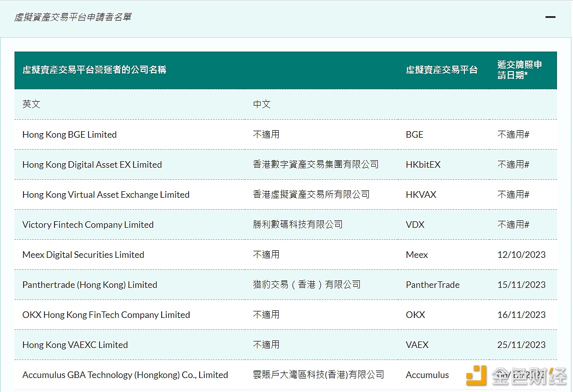Viewport: 573px width, 392px height.
Task: Select the 虛擬資產交易平台營運者的公司名稱 column header
Action: (94, 70)
